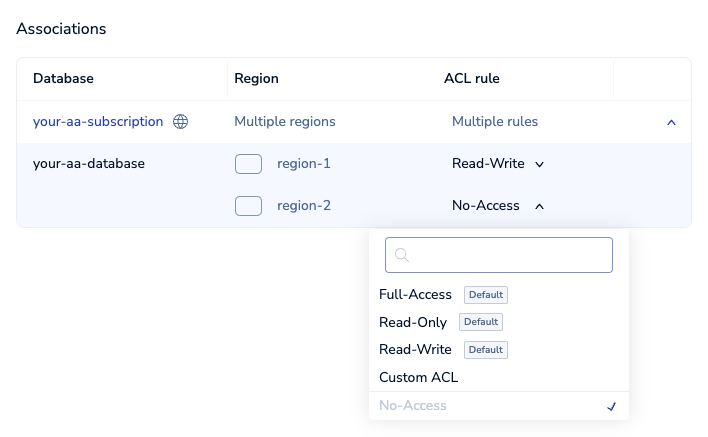Click the Multiple regions text

click(x=285, y=122)
